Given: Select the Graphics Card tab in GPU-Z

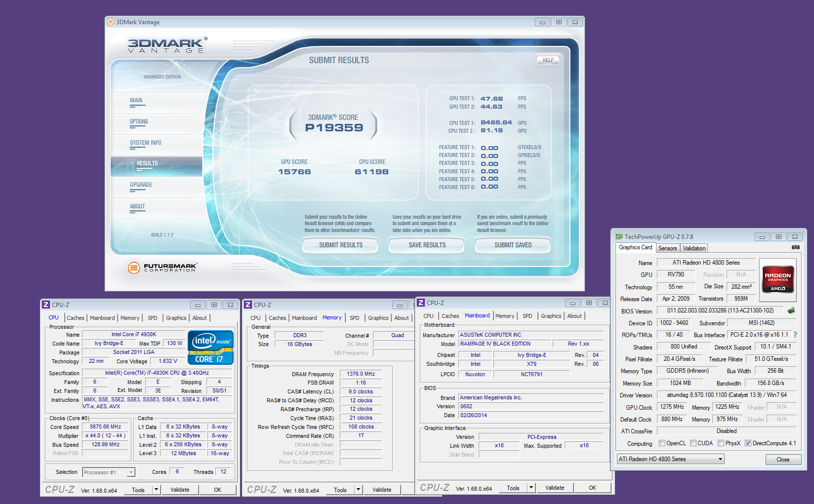Looking at the screenshot, I should click(x=636, y=247).
